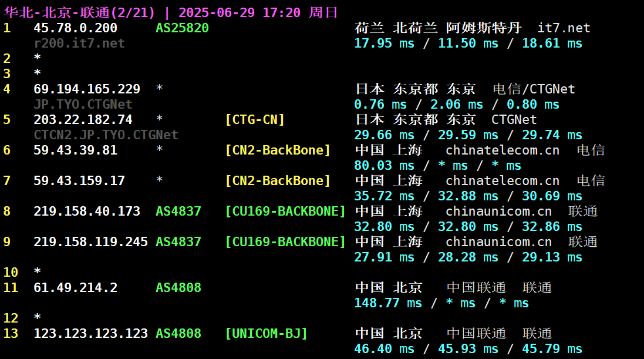Screen dimensions: 644x359
Task: Click the 35.72 ms latency value
Action: (x=384, y=196)
